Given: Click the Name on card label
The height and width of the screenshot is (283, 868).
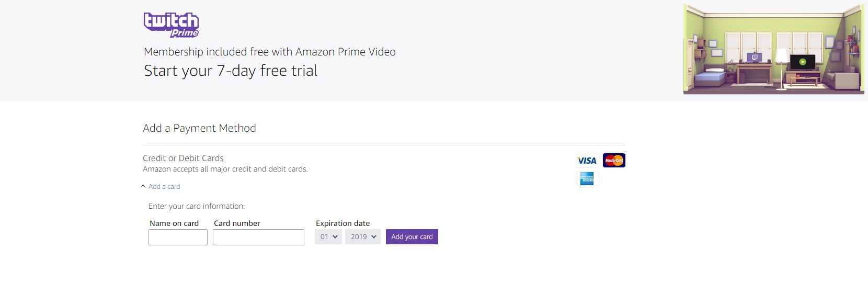Looking at the screenshot, I should pyautogui.click(x=174, y=223).
